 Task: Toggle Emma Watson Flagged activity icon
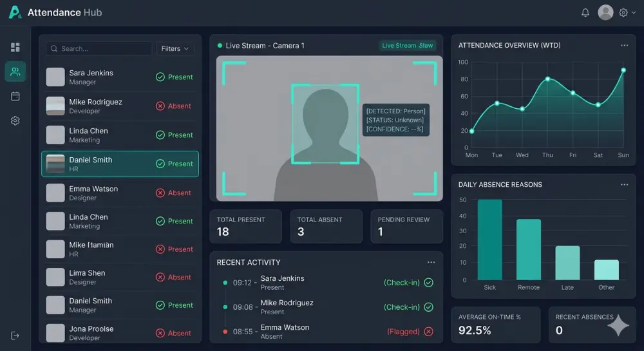[x=428, y=331]
